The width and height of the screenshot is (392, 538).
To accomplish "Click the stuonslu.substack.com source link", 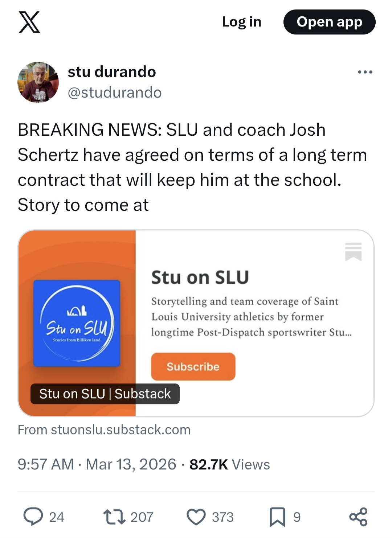I will (x=104, y=430).
